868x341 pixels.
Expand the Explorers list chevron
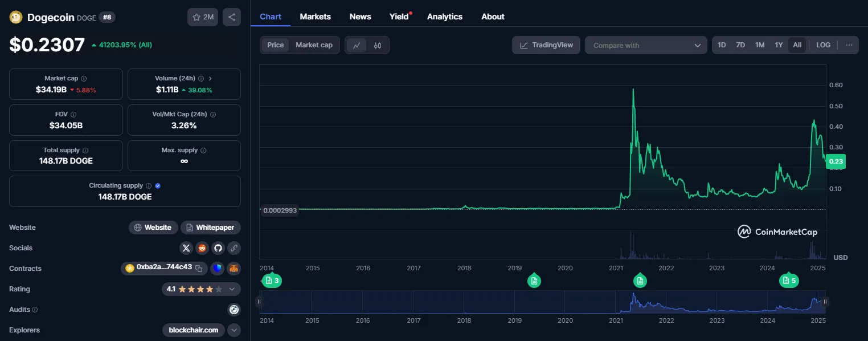click(x=234, y=330)
